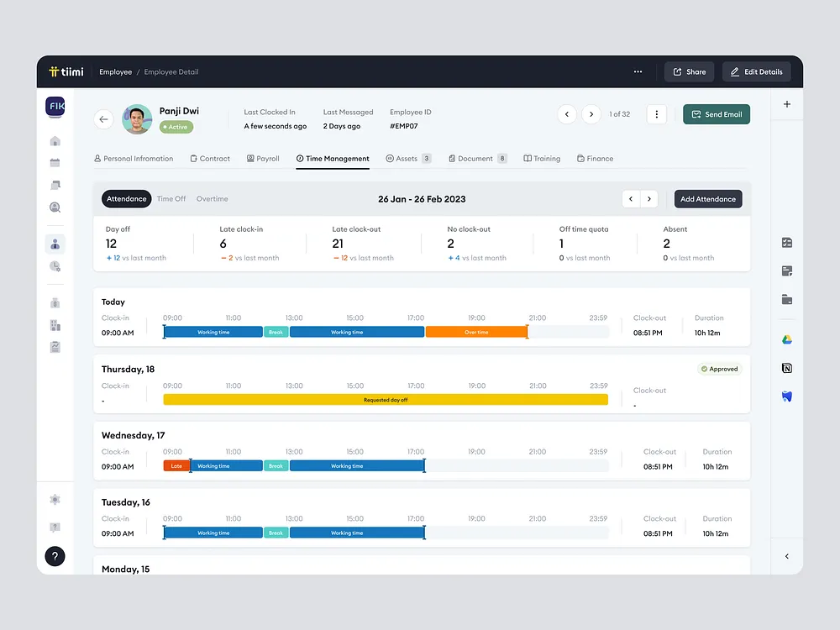Open Google Drive from right panel
The height and width of the screenshot is (630, 840).
pyautogui.click(x=786, y=339)
